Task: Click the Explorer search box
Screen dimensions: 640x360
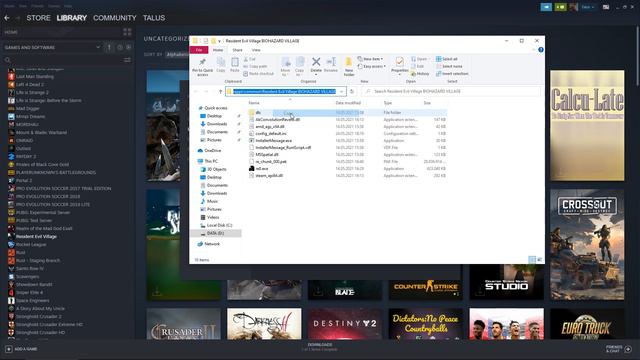Action: coord(451,91)
